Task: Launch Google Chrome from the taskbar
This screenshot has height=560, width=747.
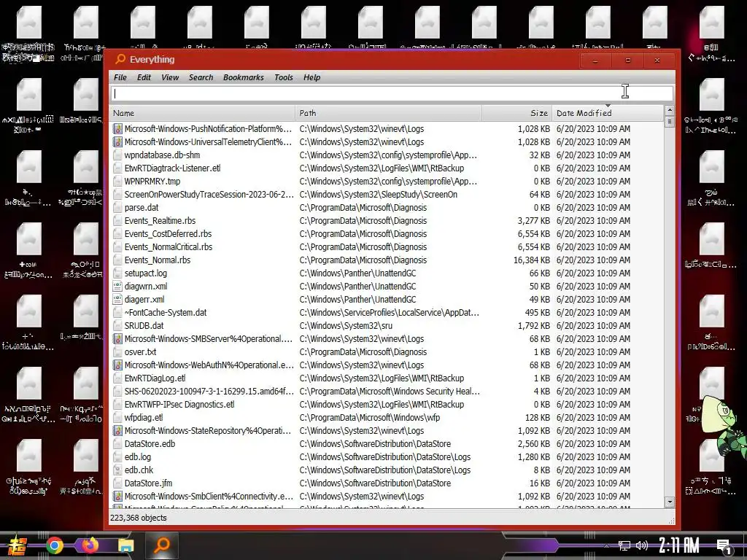Action: click(x=54, y=545)
